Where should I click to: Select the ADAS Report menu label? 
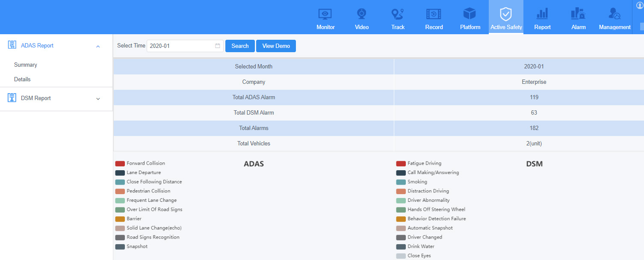click(37, 45)
